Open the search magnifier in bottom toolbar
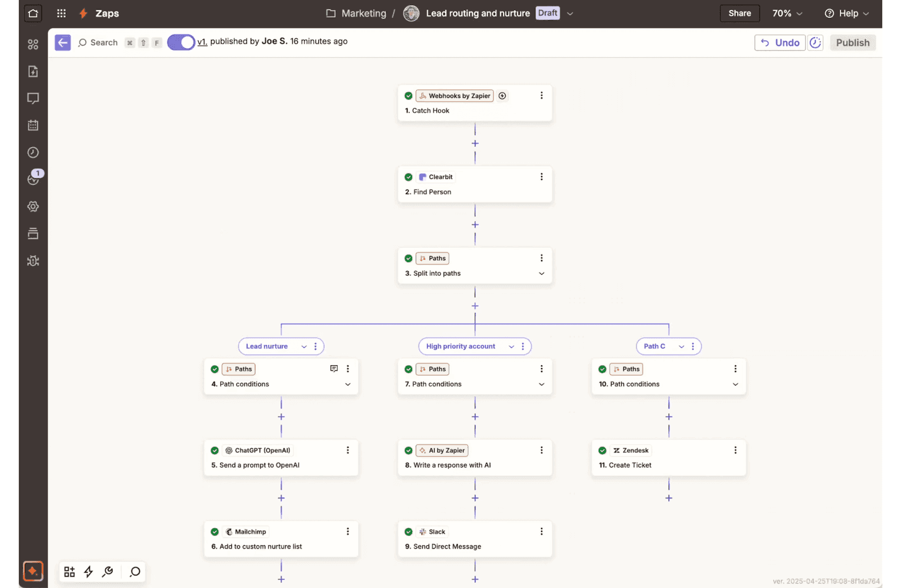This screenshot has width=901, height=588. click(135, 572)
